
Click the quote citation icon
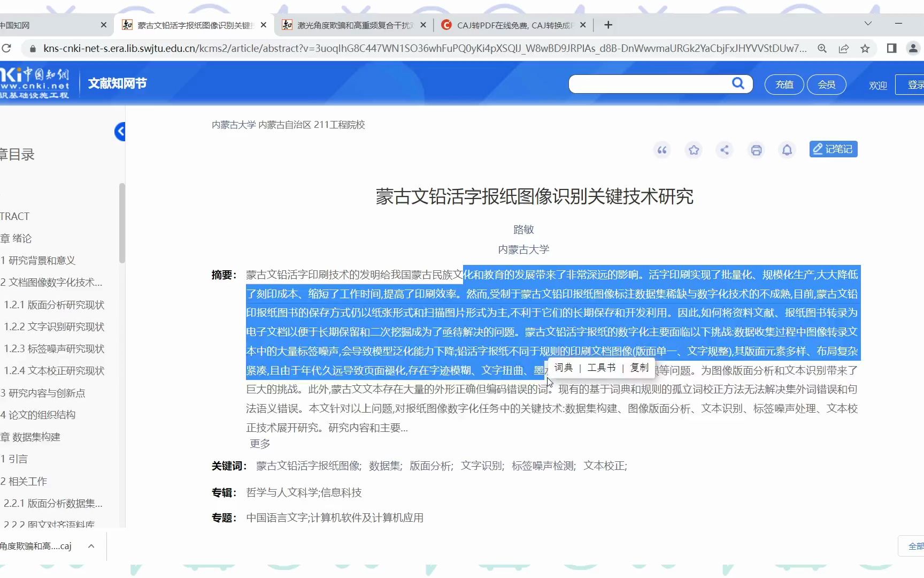pyautogui.click(x=662, y=150)
